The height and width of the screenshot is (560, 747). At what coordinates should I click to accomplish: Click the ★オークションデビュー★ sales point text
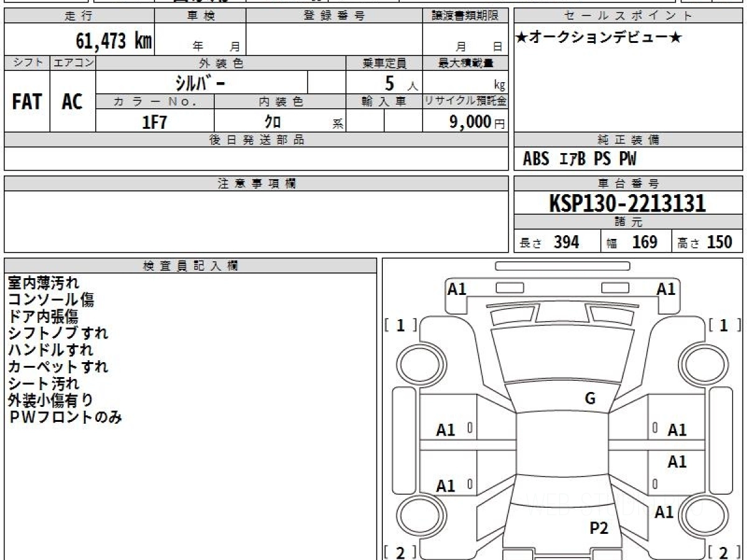[599, 37]
